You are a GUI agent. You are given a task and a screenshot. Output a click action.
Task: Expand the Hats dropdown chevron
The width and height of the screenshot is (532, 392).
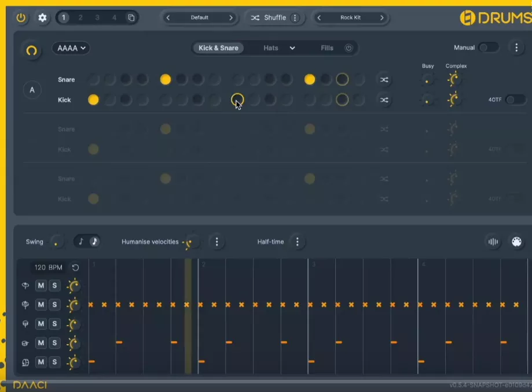(x=292, y=48)
